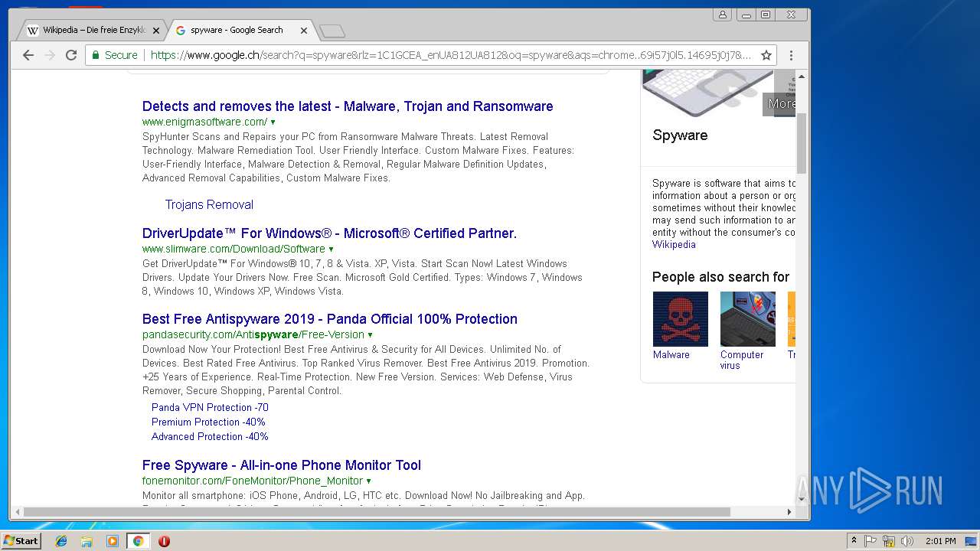Click the horizontal scrollbar thumb

click(x=377, y=511)
